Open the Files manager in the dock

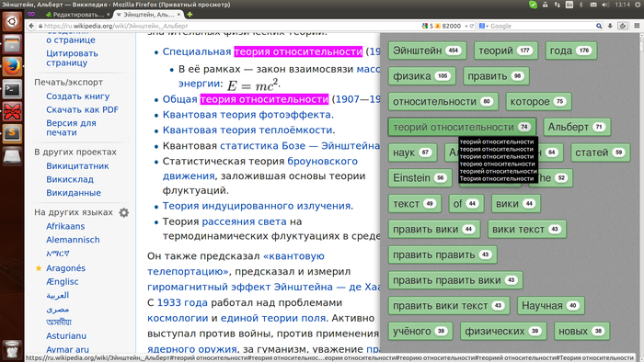click(x=12, y=44)
